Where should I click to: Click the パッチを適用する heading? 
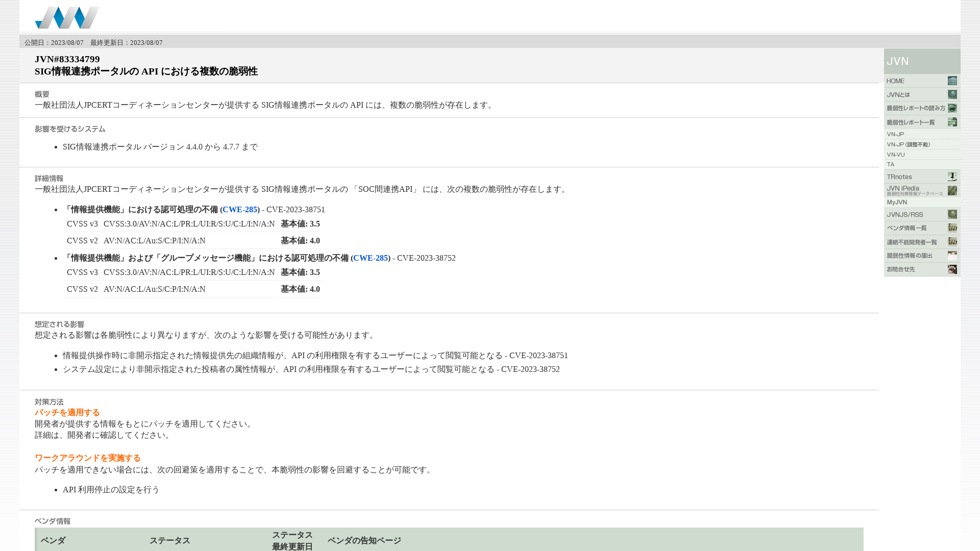click(67, 413)
